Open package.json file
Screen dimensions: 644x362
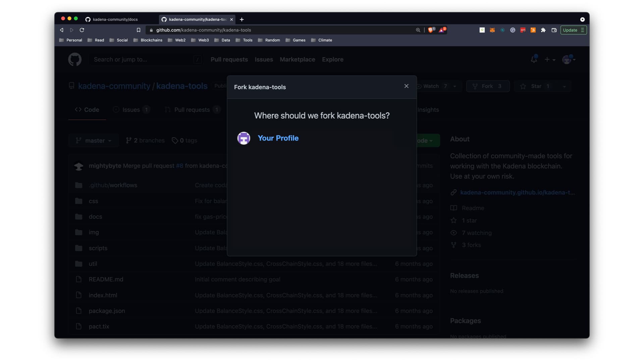point(107,311)
